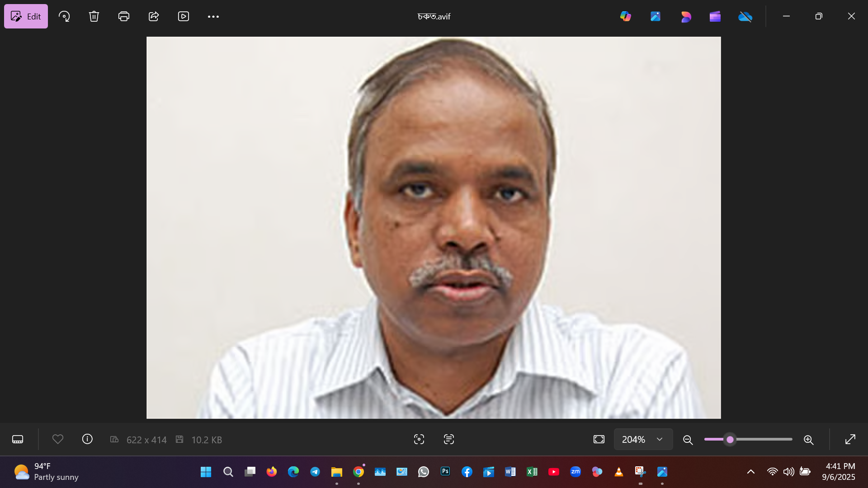Open WhatsApp from the taskbar
The image size is (868, 488).
coord(423,472)
